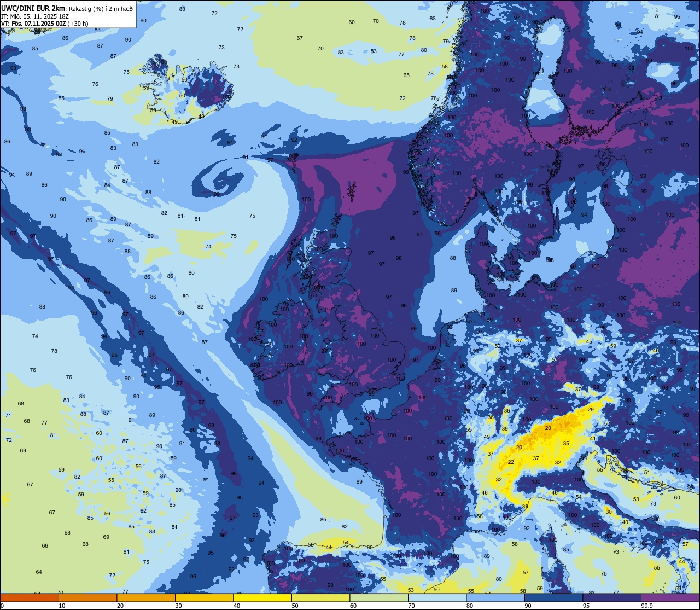The height and width of the screenshot is (610, 700).
Task: Click the '95' legend tick label
Action: [586, 606]
